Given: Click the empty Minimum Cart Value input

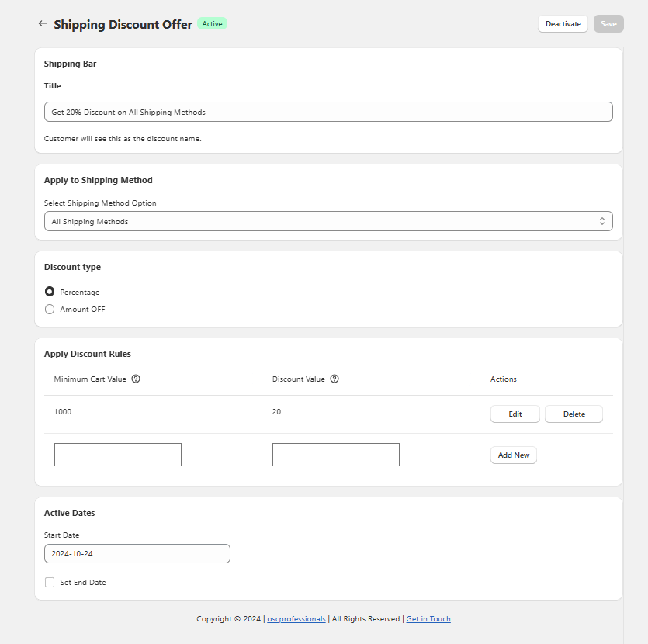Looking at the screenshot, I should pos(118,455).
